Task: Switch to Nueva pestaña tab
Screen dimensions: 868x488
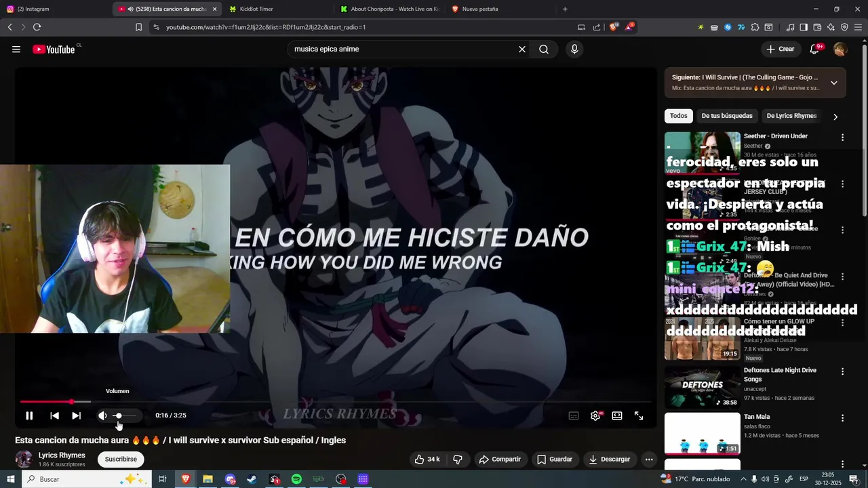Action: pos(500,9)
